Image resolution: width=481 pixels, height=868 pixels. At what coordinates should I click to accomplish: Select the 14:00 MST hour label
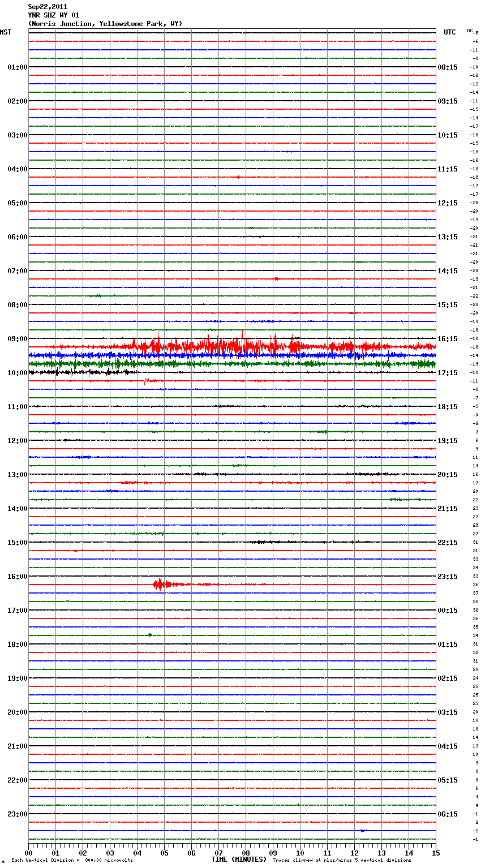point(18,509)
